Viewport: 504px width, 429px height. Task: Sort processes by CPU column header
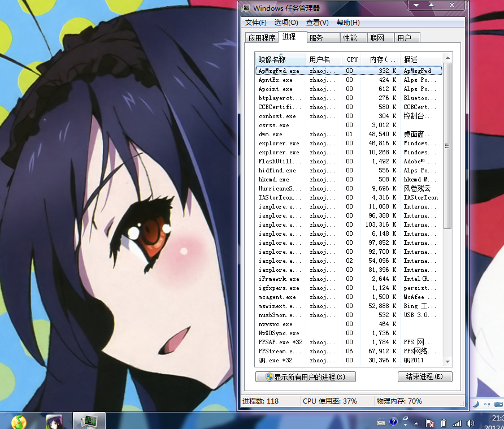[x=351, y=59]
